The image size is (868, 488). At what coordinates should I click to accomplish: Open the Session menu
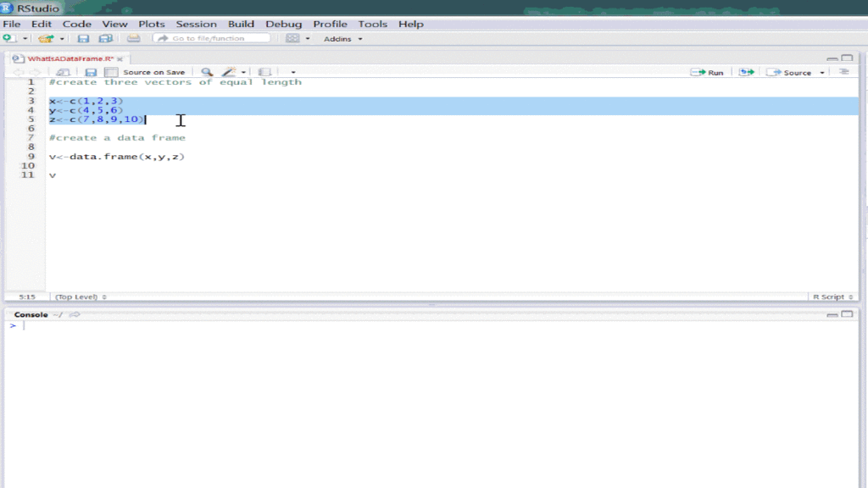coord(196,24)
